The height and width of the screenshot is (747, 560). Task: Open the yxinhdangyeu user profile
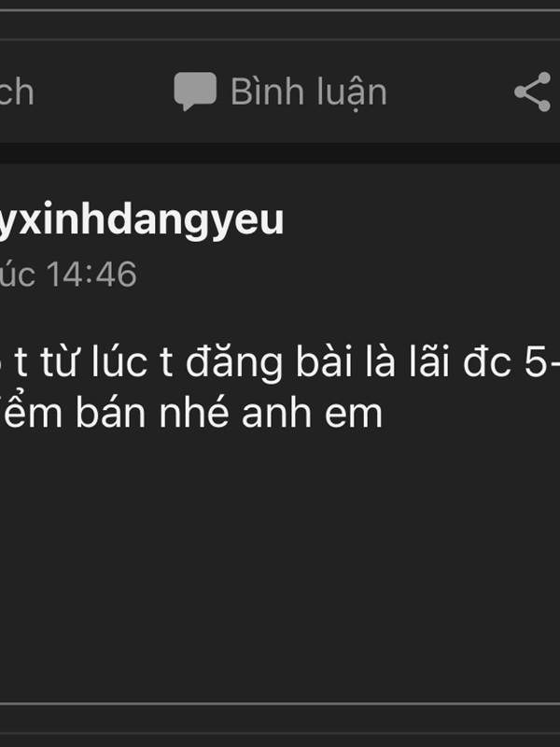tap(142, 220)
